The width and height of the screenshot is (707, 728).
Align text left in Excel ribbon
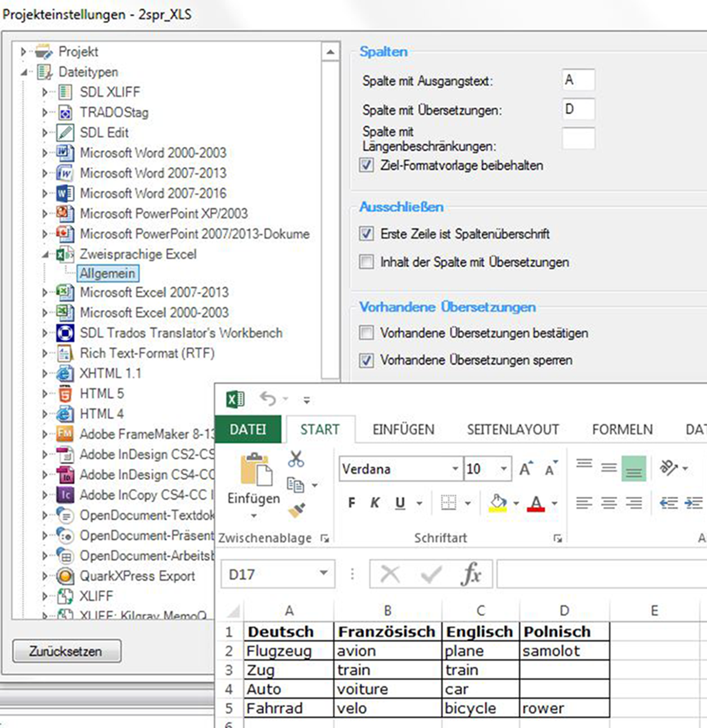584,503
